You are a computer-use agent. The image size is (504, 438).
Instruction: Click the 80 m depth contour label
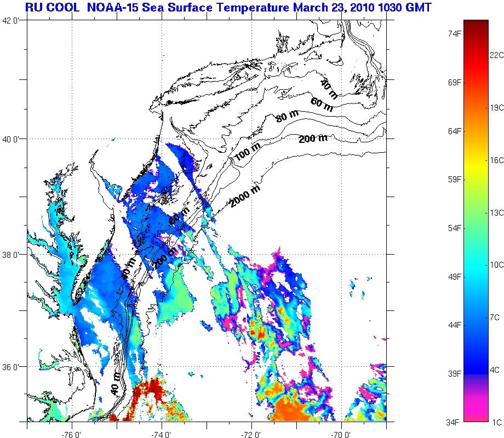pos(287,116)
